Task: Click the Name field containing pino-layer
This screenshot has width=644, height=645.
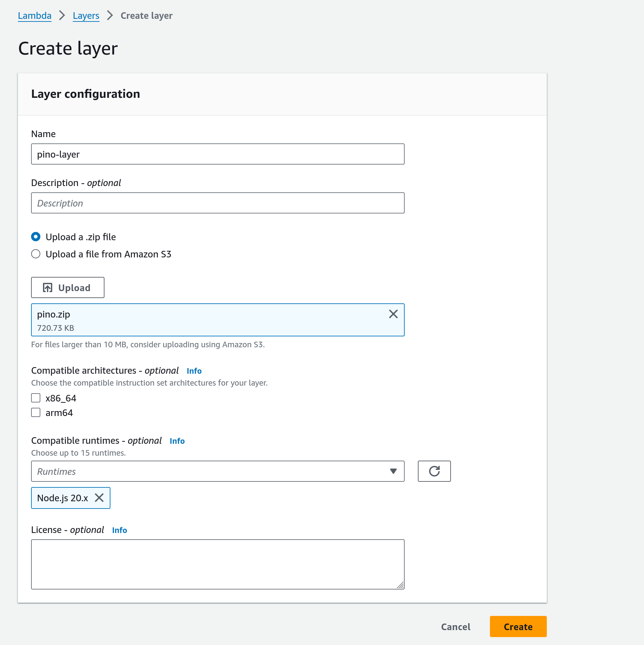Action: tap(218, 154)
